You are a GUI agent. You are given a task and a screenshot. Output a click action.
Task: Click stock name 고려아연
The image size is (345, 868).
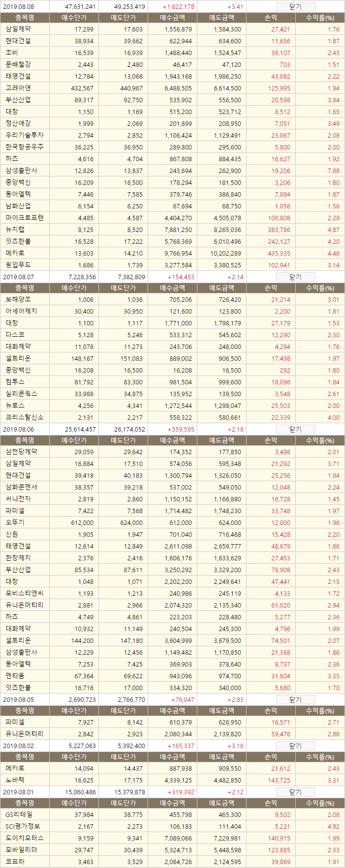coord(18,88)
